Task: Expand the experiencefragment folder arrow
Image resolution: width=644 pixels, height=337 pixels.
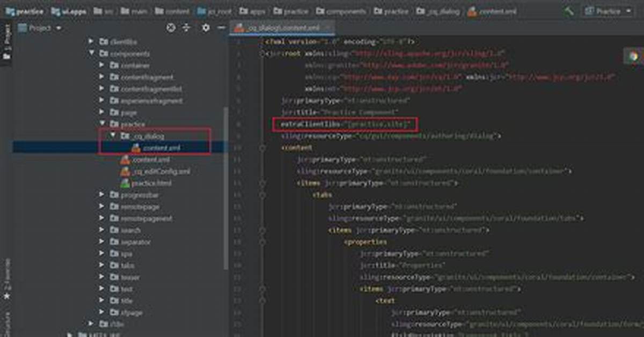Action: (x=102, y=100)
